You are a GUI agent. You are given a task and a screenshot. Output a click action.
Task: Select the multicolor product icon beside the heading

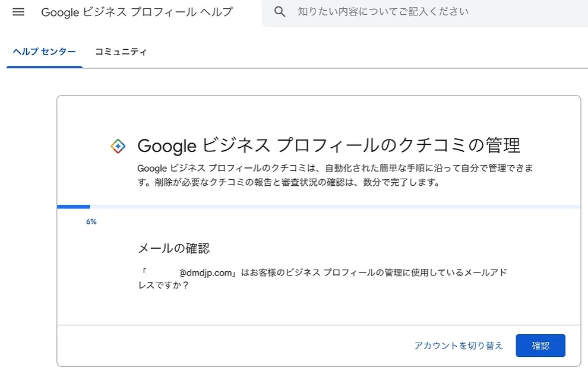click(119, 145)
